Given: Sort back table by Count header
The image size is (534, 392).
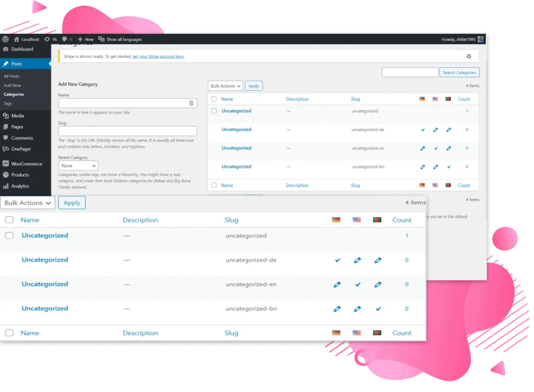Looking at the screenshot, I should tap(464, 99).
